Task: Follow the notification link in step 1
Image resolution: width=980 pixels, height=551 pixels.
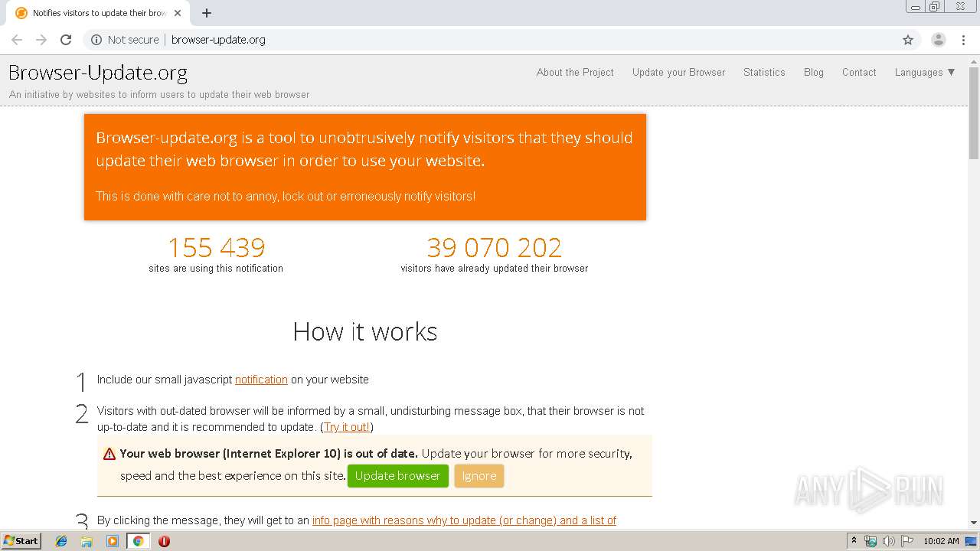Action: pos(261,380)
